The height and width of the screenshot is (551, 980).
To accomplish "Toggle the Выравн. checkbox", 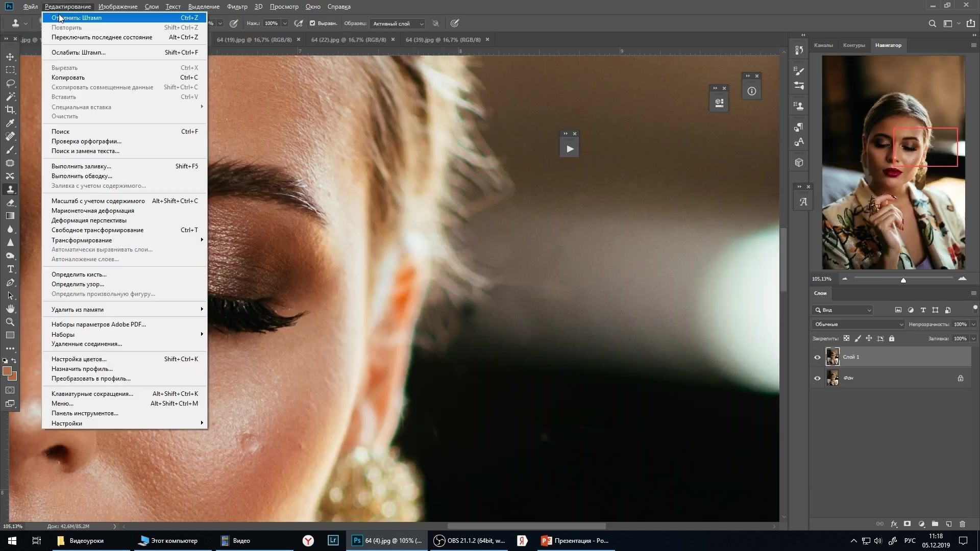I will (312, 23).
